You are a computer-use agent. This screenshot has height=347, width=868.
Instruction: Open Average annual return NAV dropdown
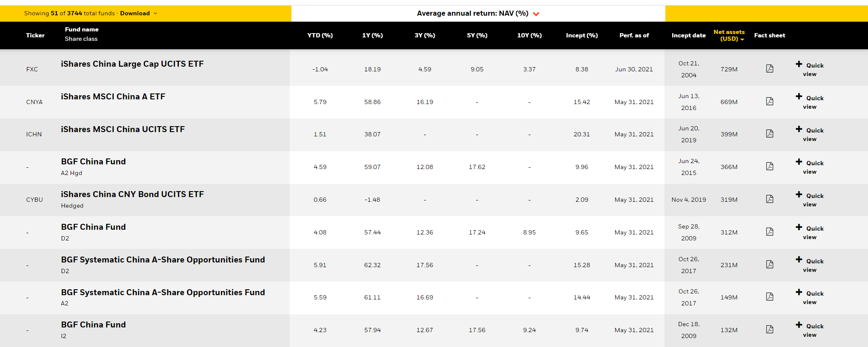tap(478, 14)
